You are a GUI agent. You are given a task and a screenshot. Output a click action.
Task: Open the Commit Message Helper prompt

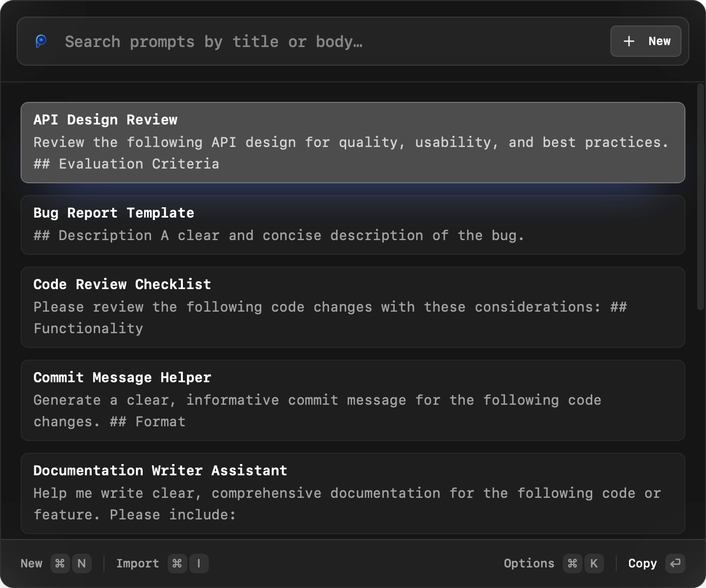pyautogui.click(x=352, y=399)
